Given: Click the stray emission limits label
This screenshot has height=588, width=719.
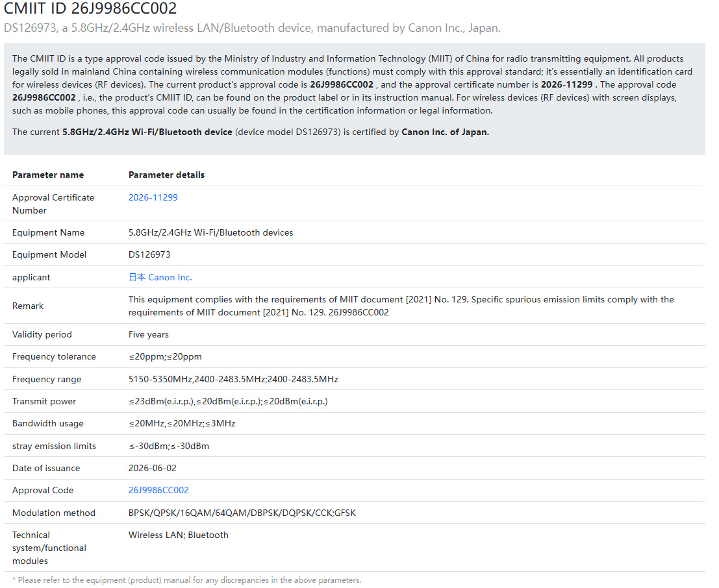Looking at the screenshot, I should click(54, 446).
